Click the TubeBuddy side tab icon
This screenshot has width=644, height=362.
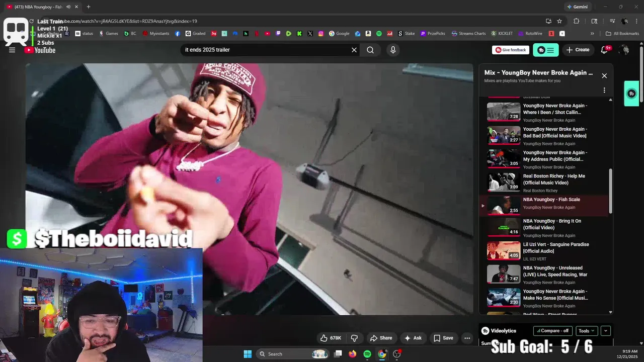tap(631, 94)
